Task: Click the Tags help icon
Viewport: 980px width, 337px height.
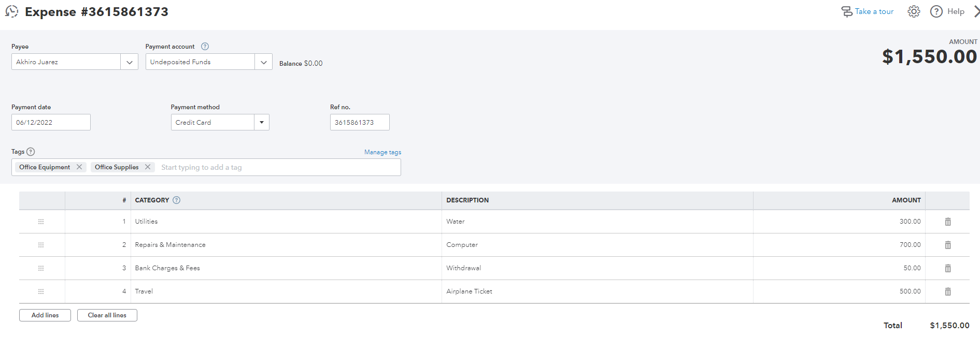Action: tap(31, 152)
